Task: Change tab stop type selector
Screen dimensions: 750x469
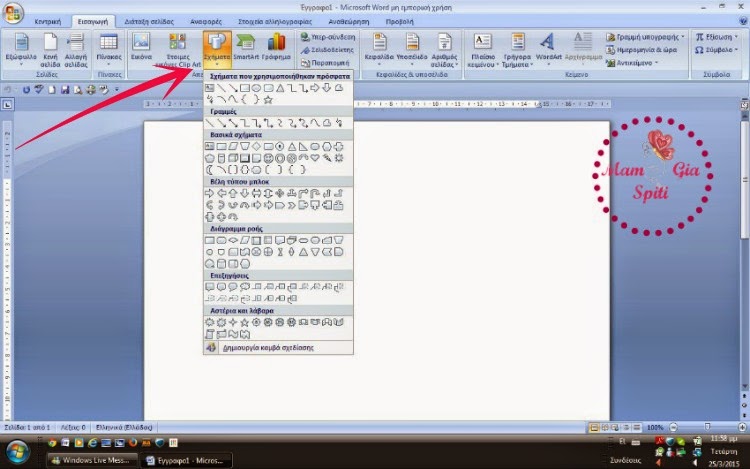Action: coord(7,104)
